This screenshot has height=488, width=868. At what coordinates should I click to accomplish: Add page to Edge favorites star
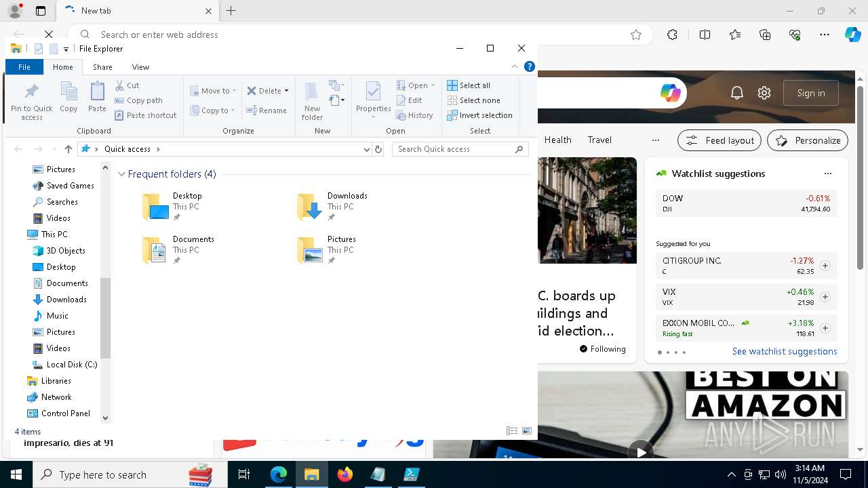click(x=636, y=35)
